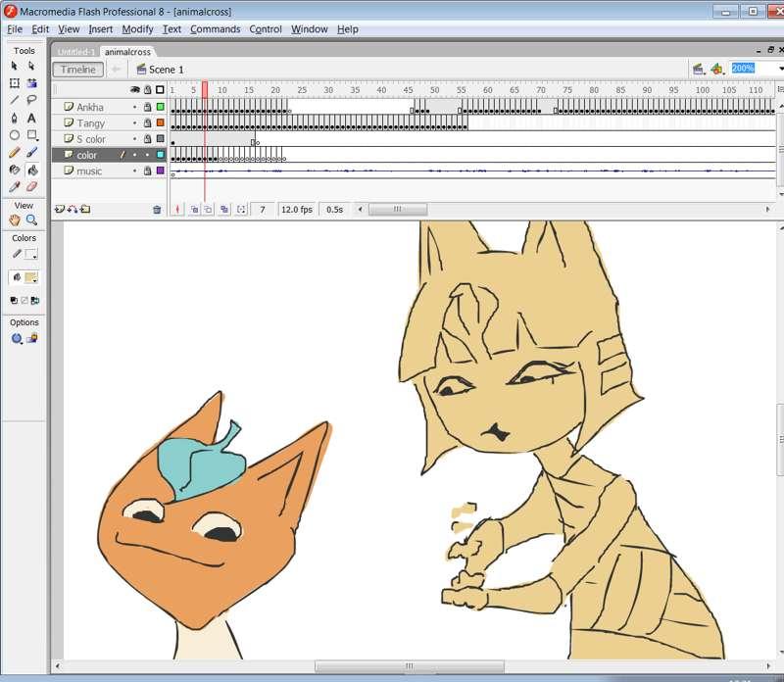Click the 200% zoom input field
The height and width of the screenshot is (682, 784).
pyautogui.click(x=753, y=69)
